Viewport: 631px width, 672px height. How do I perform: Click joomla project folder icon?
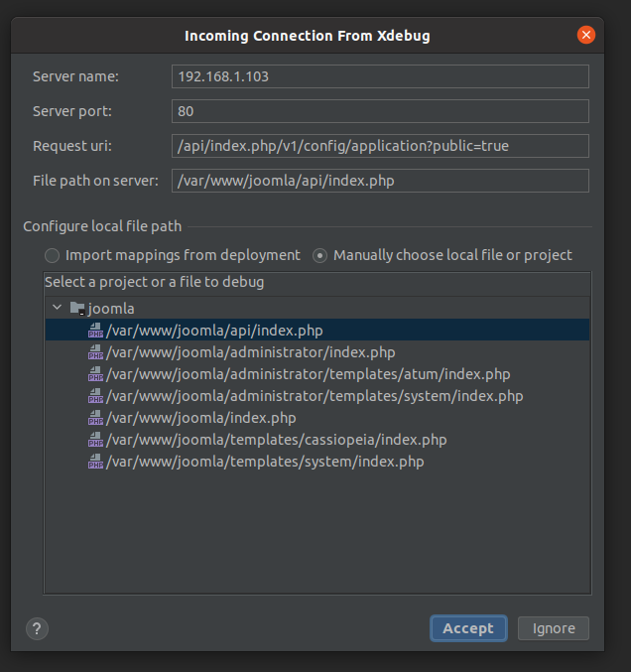click(77, 309)
